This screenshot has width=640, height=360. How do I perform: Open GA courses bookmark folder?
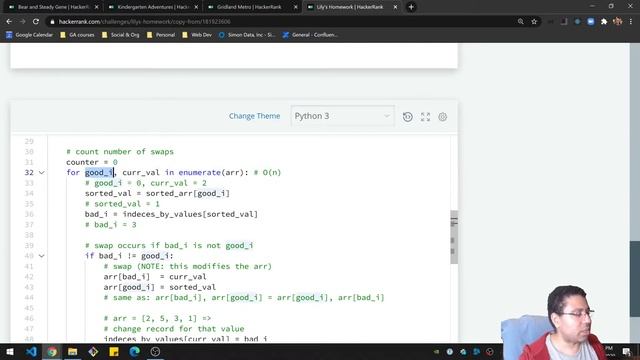tap(78, 35)
